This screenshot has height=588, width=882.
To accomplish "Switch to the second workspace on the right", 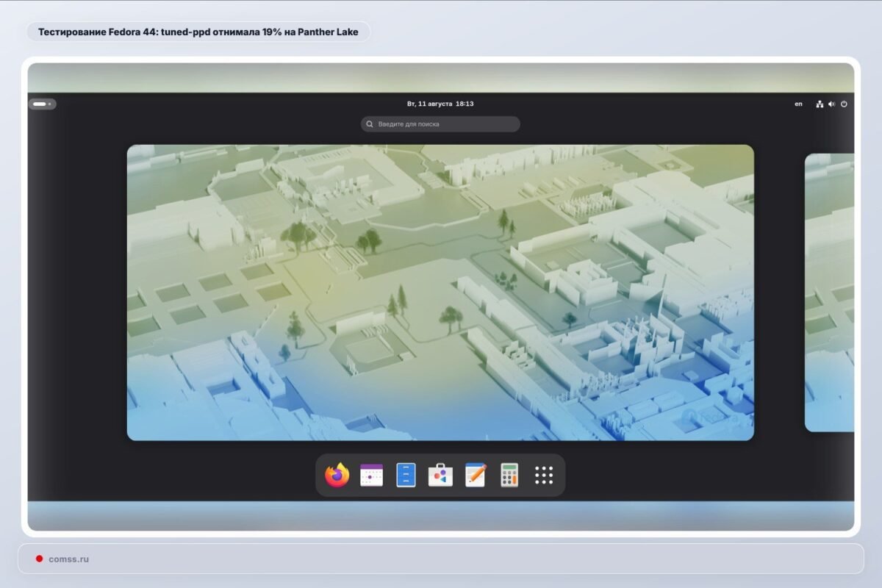I will point(830,293).
